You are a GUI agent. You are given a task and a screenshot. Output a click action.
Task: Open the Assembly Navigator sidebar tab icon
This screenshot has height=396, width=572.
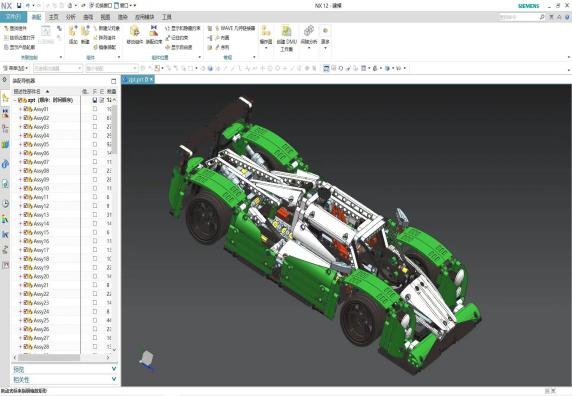pyautogui.click(x=5, y=97)
